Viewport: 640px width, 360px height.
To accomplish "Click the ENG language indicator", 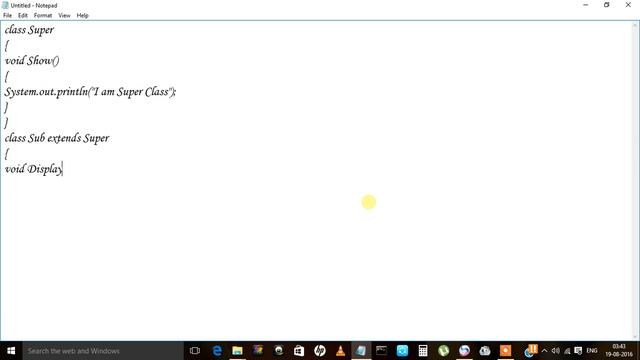I will point(592,351).
